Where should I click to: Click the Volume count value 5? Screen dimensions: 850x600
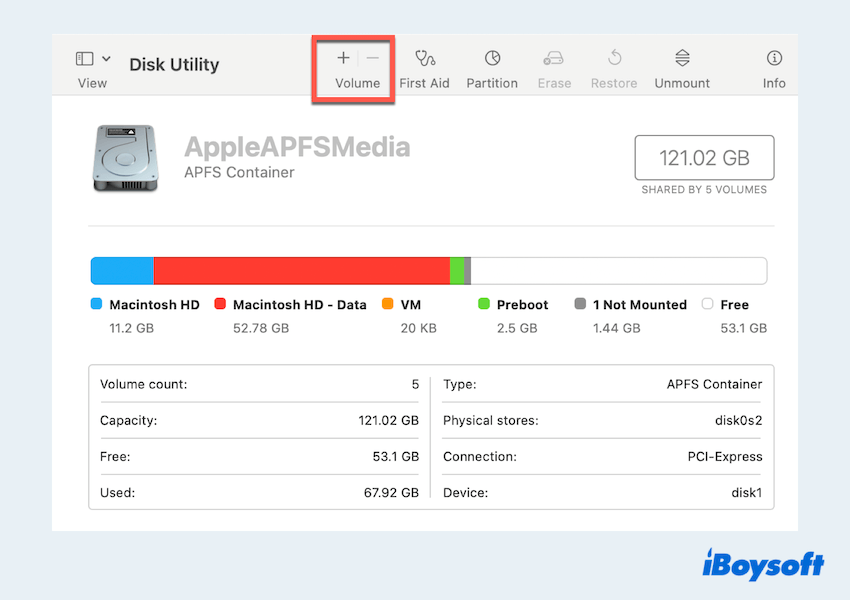coord(415,384)
